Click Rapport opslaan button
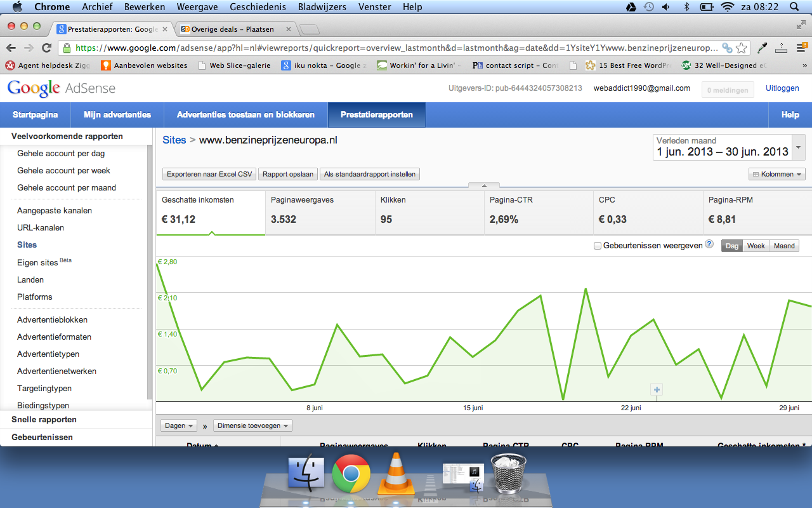Viewport: 812px width, 508px height. click(x=288, y=174)
